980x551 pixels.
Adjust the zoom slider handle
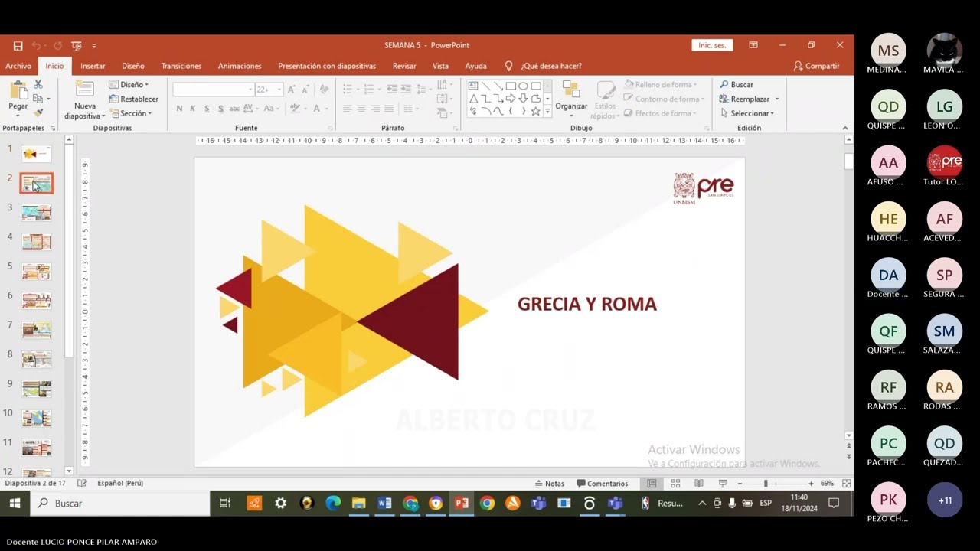(x=766, y=484)
